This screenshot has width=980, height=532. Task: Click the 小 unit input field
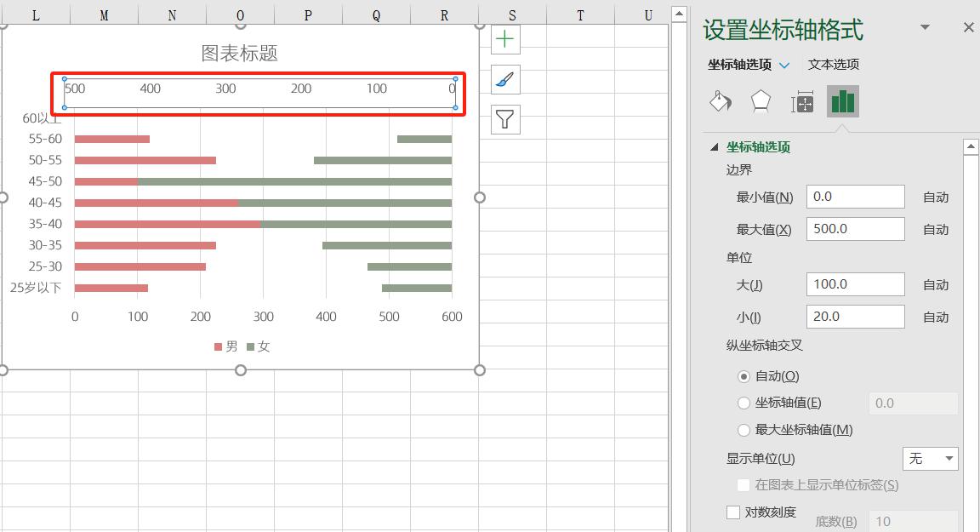[x=855, y=317]
